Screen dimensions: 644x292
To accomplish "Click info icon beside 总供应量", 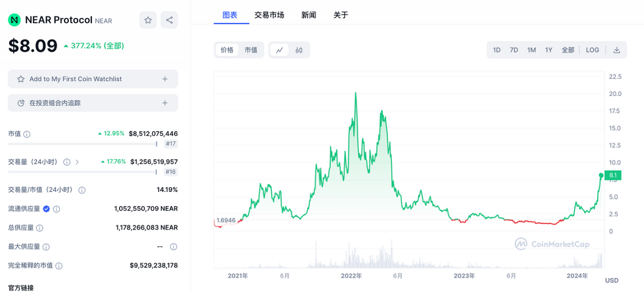I will coord(39,228).
